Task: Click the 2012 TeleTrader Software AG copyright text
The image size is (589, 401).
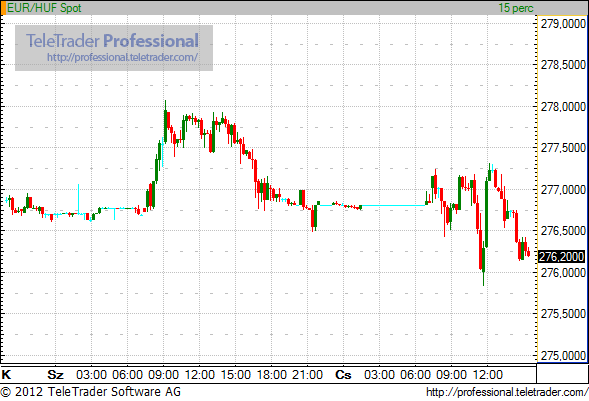Action: pos(91,392)
